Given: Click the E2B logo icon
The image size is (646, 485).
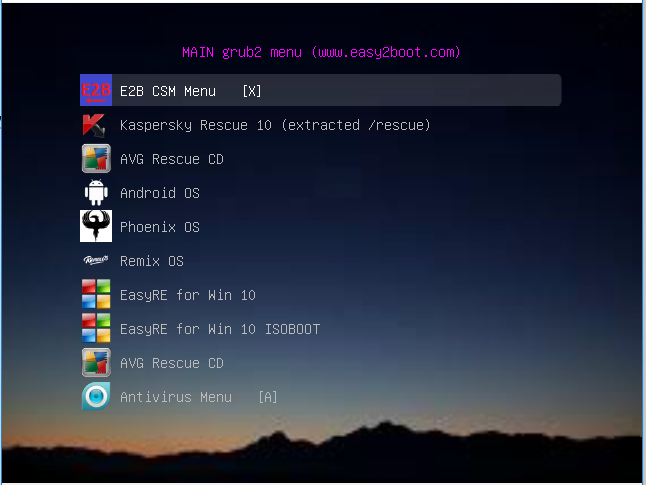Looking at the screenshot, I should [96, 90].
